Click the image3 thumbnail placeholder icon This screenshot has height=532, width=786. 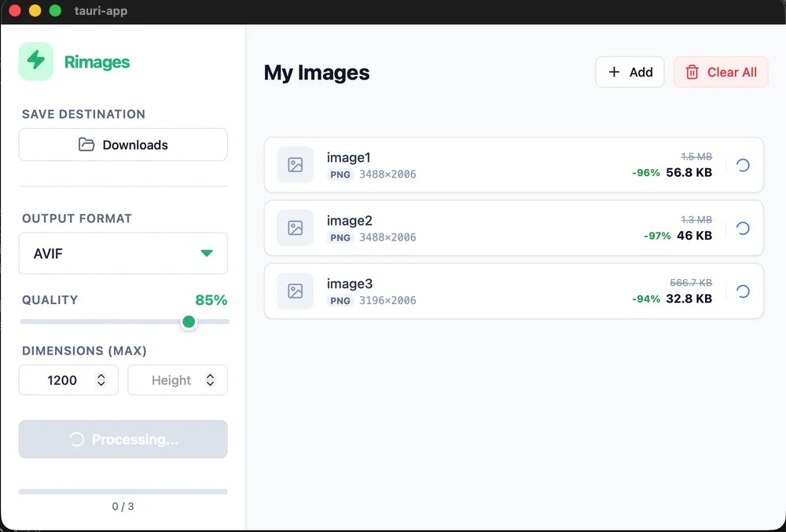(296, 292)
